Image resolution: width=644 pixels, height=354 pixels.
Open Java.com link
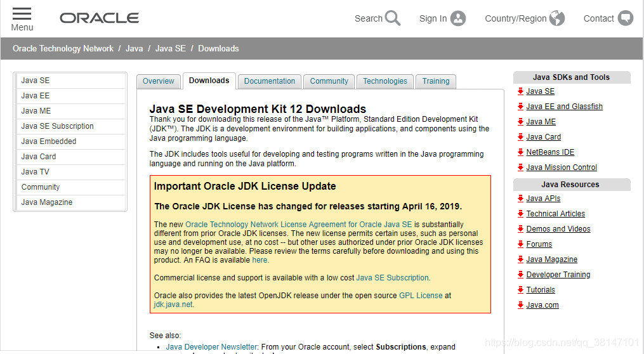click(x=542, y=305)
